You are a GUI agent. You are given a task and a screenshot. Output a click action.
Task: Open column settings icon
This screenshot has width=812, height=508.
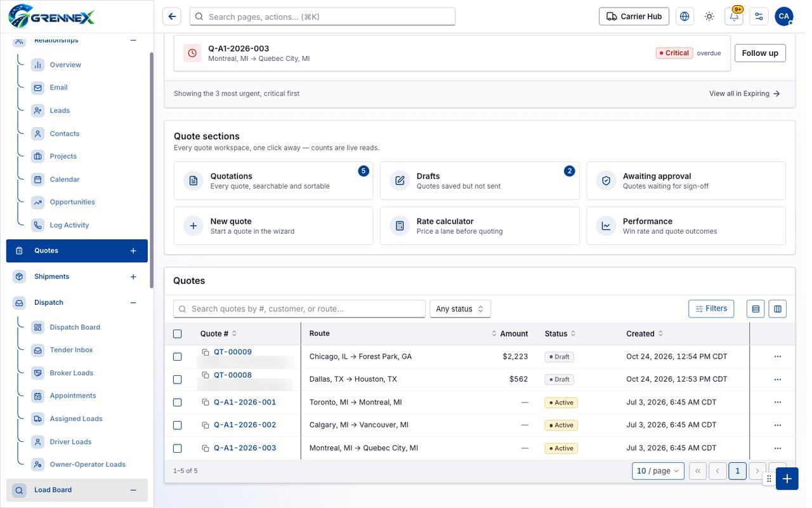(x=778, y=309)
